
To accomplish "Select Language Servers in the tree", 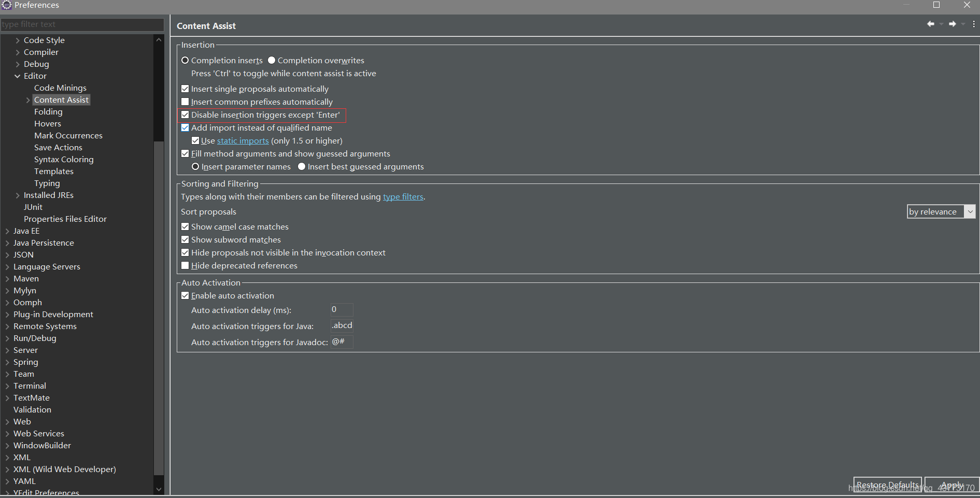I will pos(47,266).
